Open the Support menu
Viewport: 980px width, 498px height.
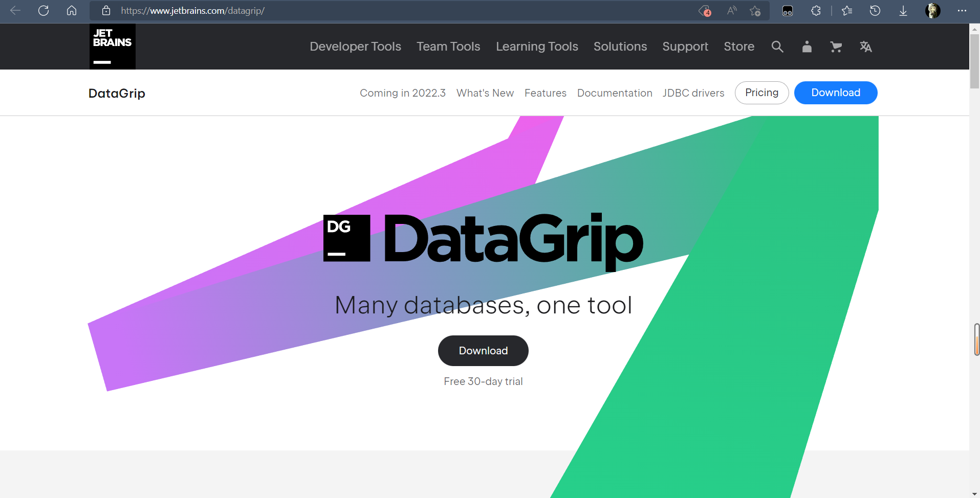tap(685, 47)
